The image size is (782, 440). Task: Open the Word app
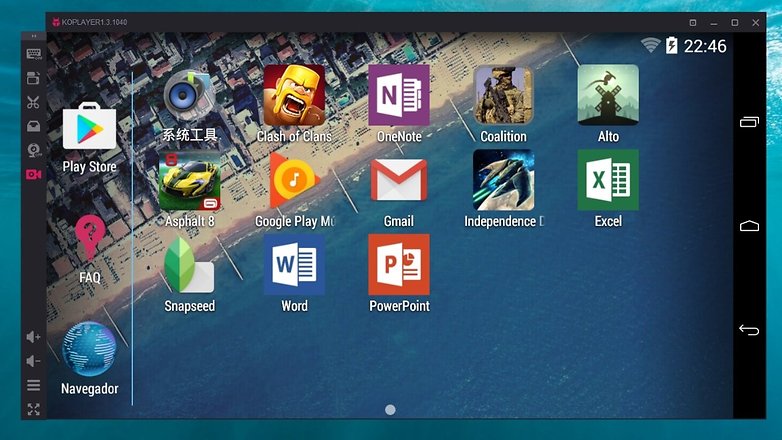(294, 265)
